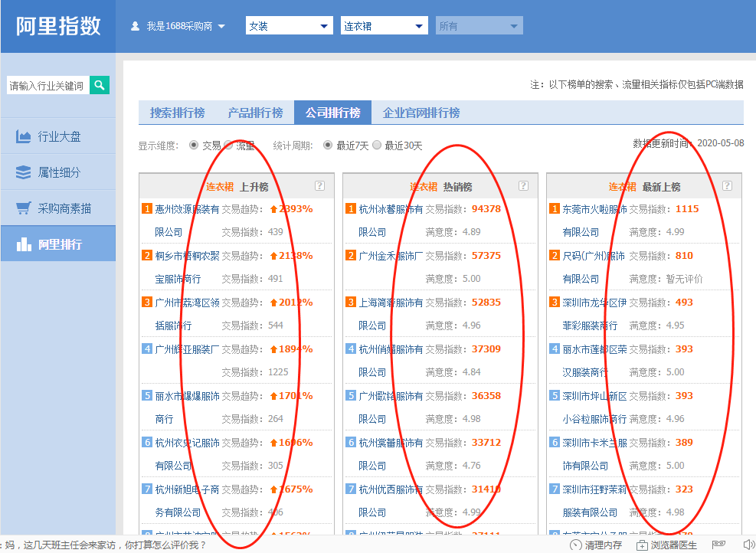Click the stacked-layers icon for 属性细分
Viewport: 756px width, 553px height.
pyautogui.click(x=23, y=172)
